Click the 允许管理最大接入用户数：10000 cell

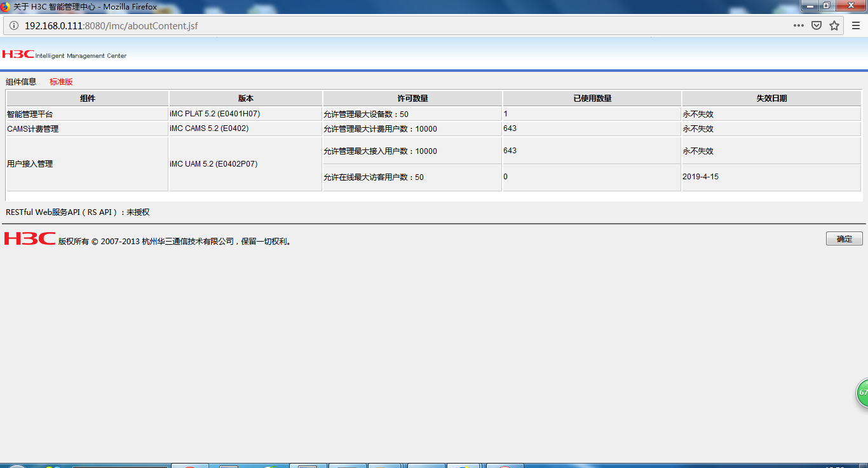point(412,151)
